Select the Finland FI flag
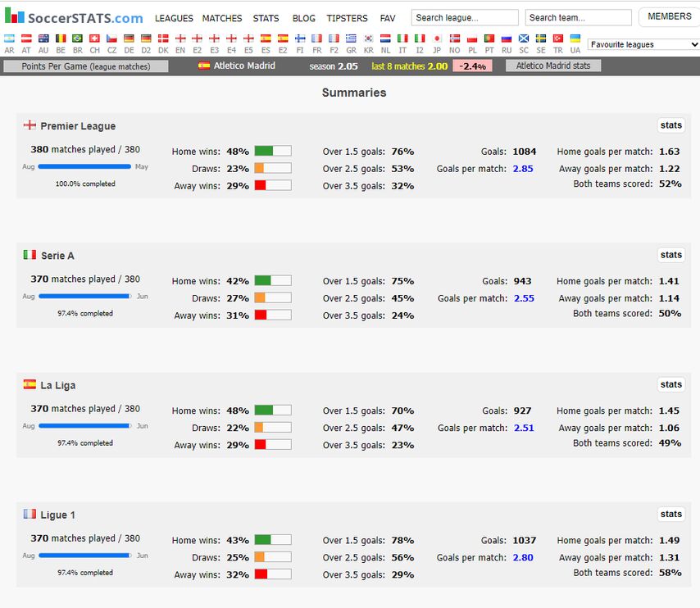Image resolution: width=700 pixels, height=608 pixels. (300, 39)
